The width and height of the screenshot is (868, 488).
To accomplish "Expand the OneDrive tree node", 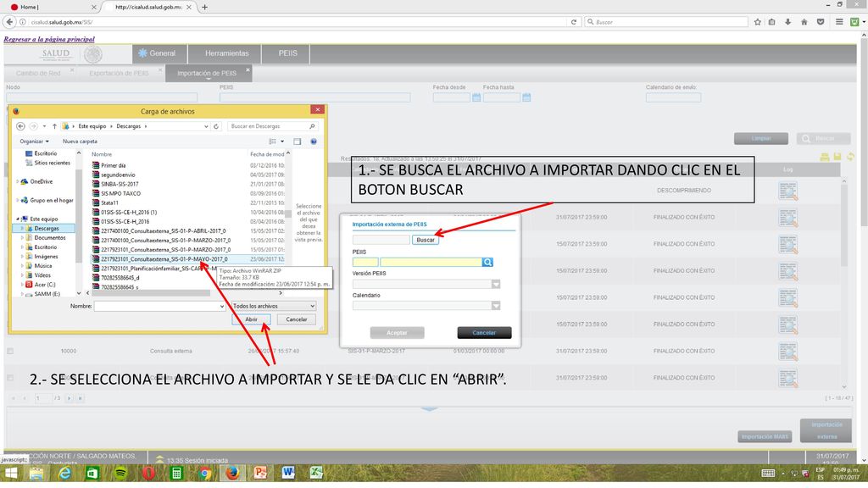I will pyautogui.click(x=17, y=181).
